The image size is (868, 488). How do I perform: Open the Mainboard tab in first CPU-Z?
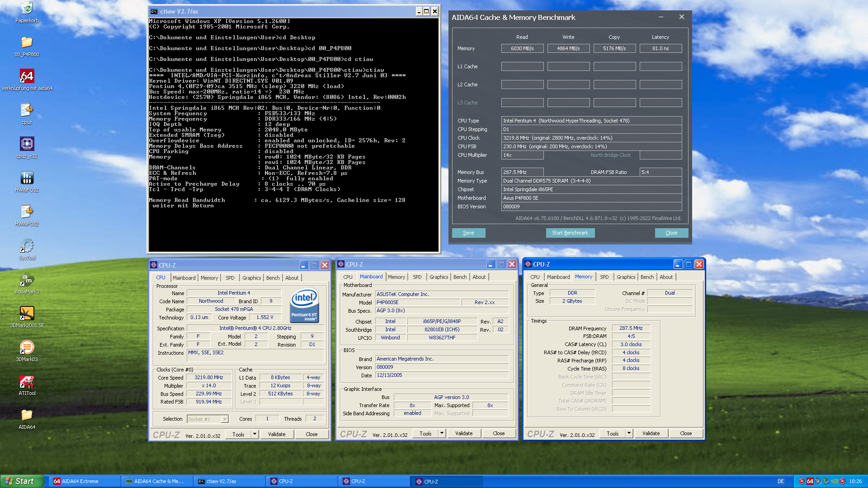point(184,278)
